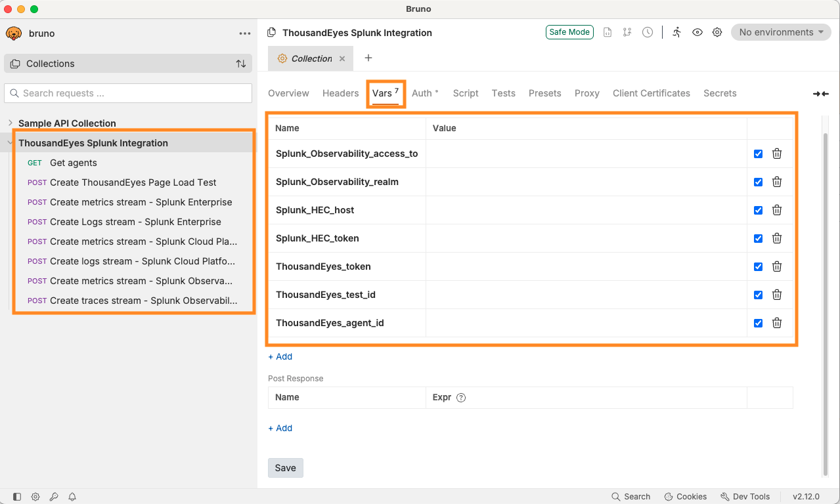Delete the Splunk_HEC_host variable row
The image size is (840, 504).
pos(777,210)
